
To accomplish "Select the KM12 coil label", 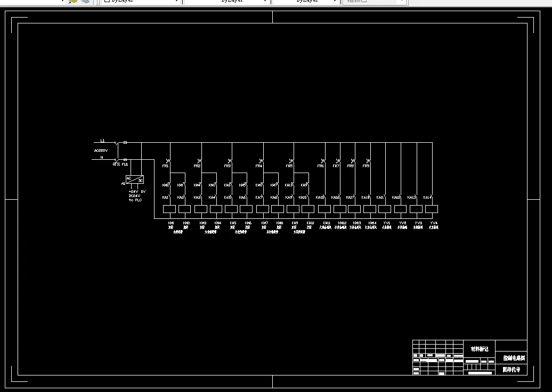I will (342, 223).
